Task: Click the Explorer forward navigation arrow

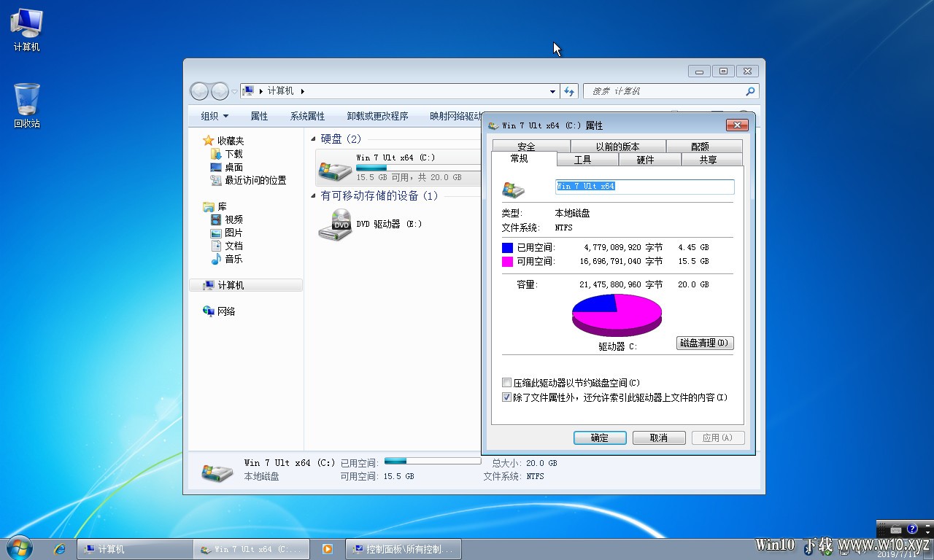Action: pos(220,91)
